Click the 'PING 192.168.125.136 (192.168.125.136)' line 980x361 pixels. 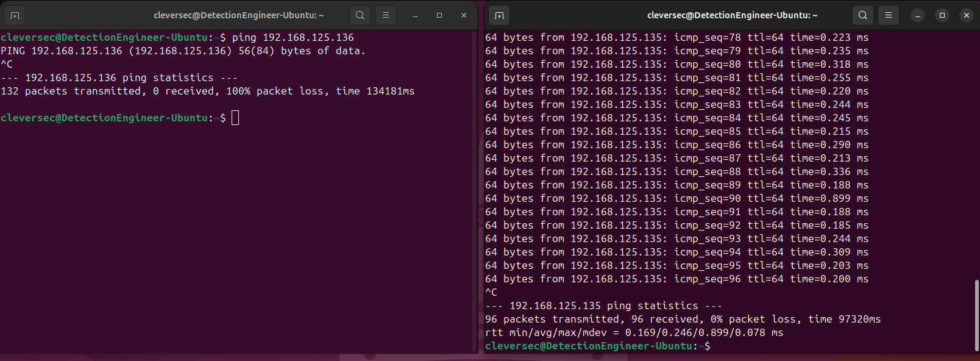click(183, 51)
